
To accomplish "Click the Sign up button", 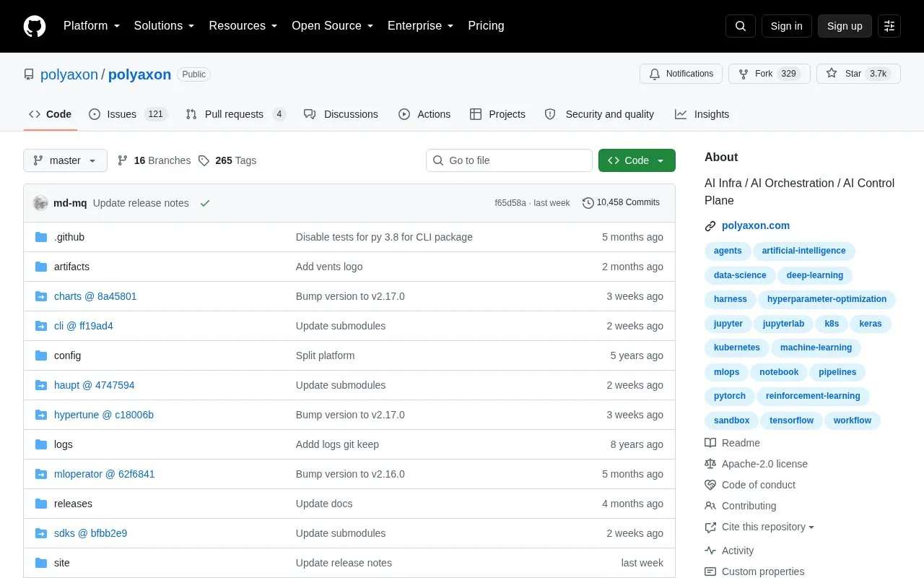I will (x=845, y=26).
